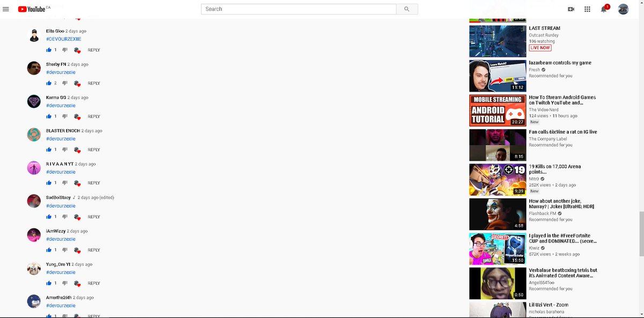Reply to BLASTER ENOCH's comment
This screenshot has height=318, width=644.
[94, 150]
